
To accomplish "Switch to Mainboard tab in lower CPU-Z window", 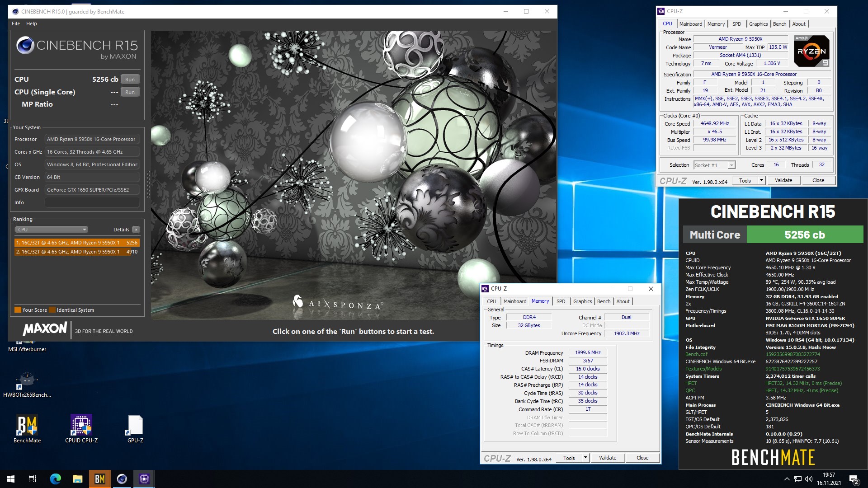I will tap(515, 301).
